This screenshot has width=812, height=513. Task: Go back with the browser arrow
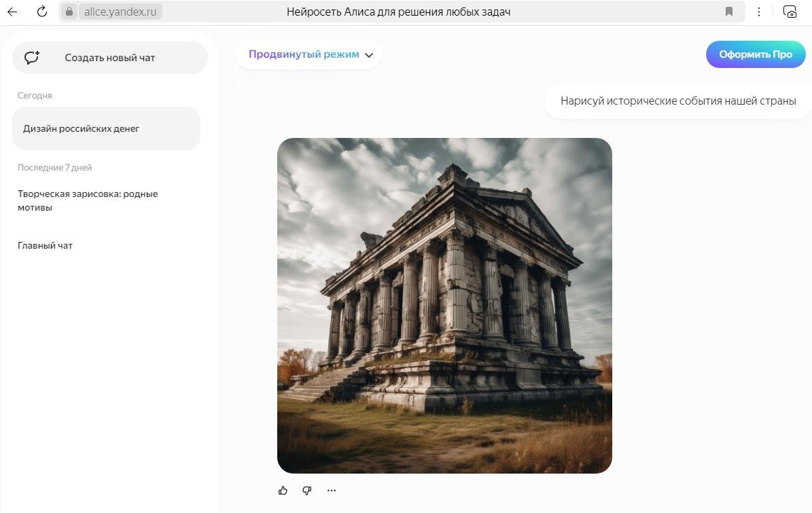[12, 12]
